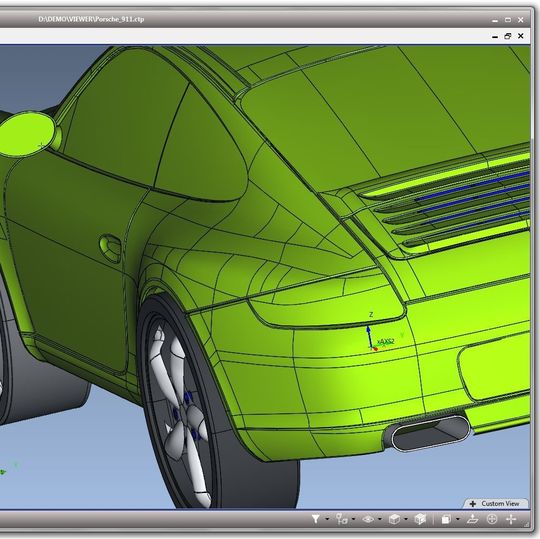This screenshot has width=540, height=539.
Task: Select the Custom View tab
Action: click(x=496, y=504)
